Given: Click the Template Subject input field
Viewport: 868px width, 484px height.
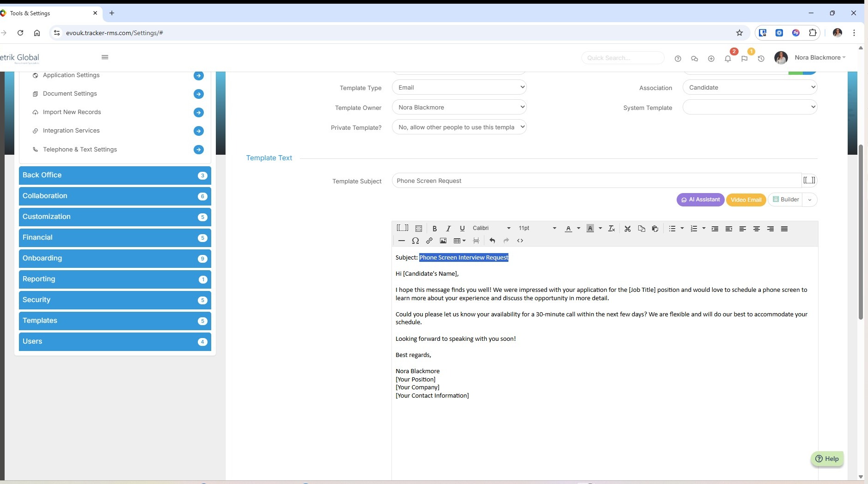Looking at the screenshot, I should pyautogui.click(x=596, y=181).
